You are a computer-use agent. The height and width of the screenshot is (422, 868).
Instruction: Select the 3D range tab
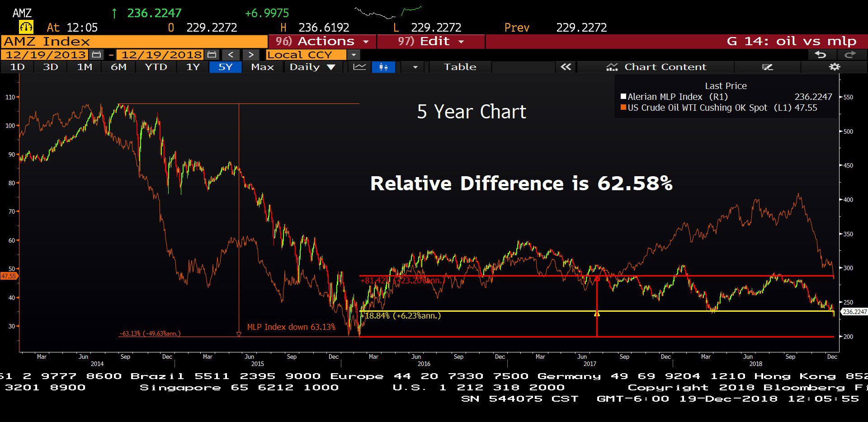click(x=50, y=67)
